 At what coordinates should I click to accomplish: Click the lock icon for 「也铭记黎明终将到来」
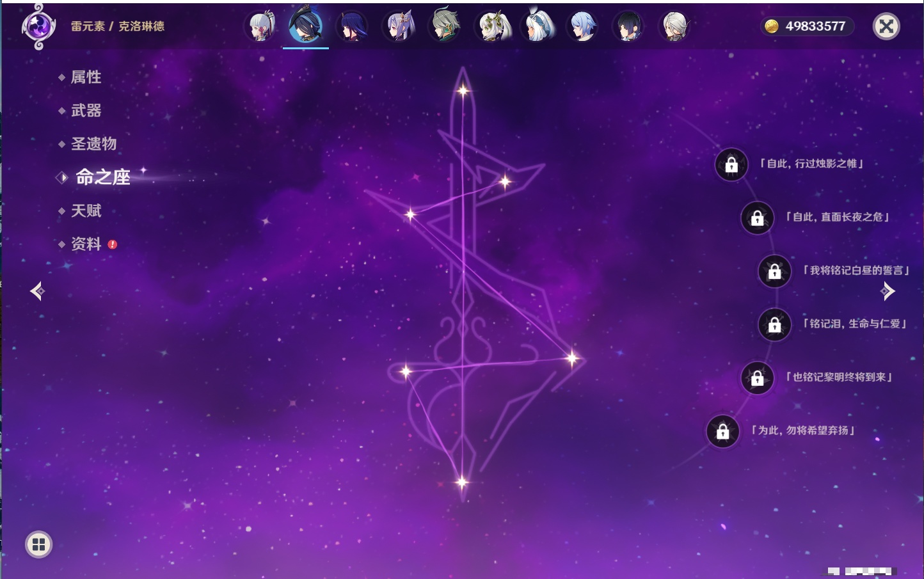click(x=757, y=377)
